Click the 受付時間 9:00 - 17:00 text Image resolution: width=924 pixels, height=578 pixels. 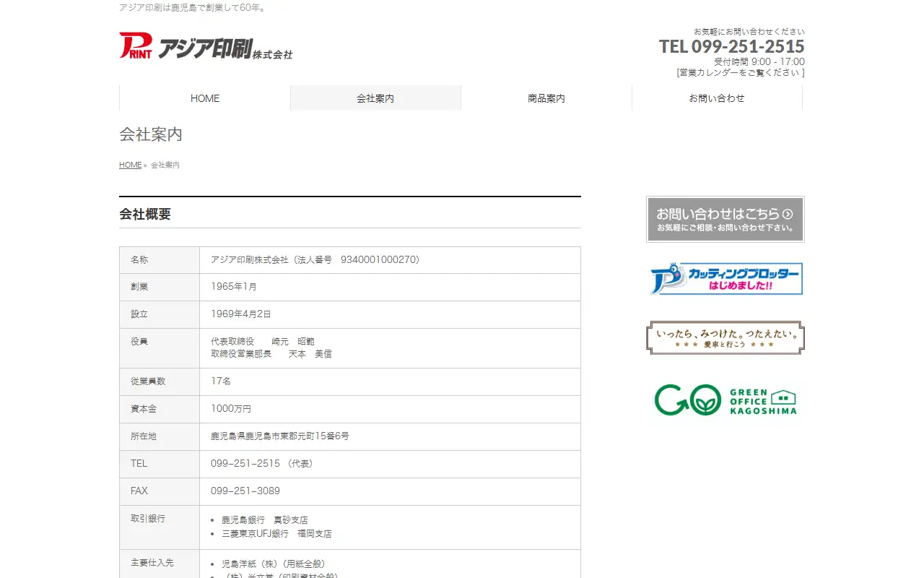[x=759, y=62]
